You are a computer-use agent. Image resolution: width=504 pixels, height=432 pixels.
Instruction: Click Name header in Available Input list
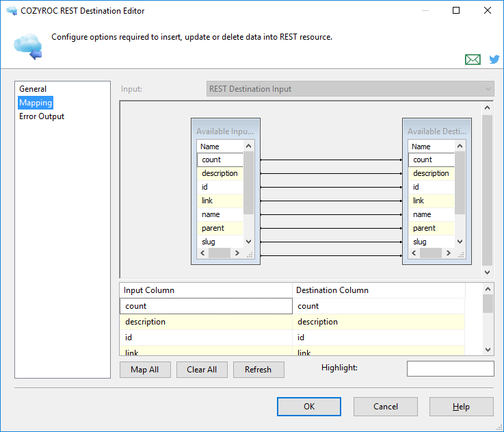click(x=220, y=147)
